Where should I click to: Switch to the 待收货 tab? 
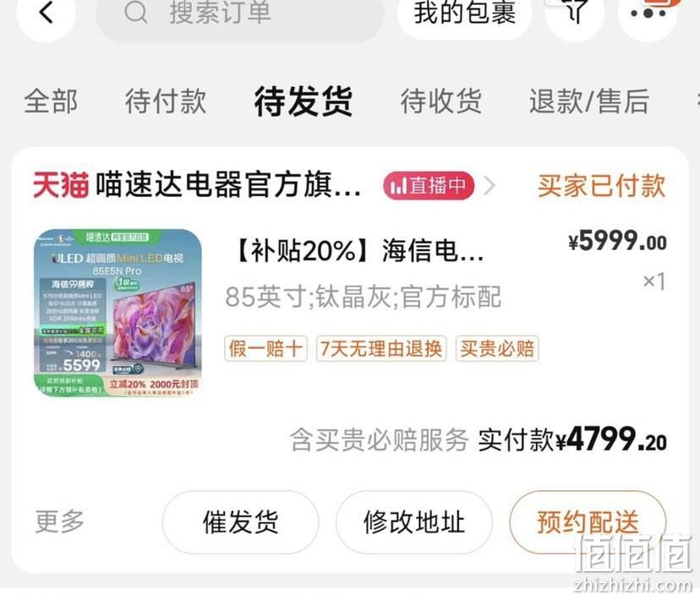pyautogui.click(x=441, y=101)
